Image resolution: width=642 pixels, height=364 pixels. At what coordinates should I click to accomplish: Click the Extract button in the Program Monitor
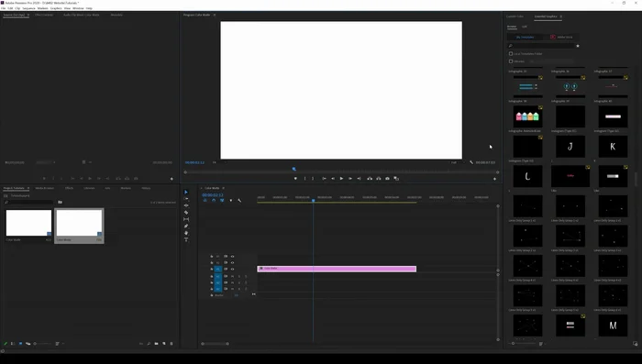click(x=378, y=179)
